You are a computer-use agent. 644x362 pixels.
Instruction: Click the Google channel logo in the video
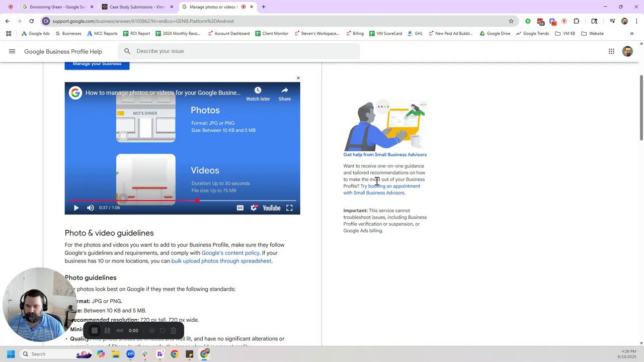[x=75, y=93]
